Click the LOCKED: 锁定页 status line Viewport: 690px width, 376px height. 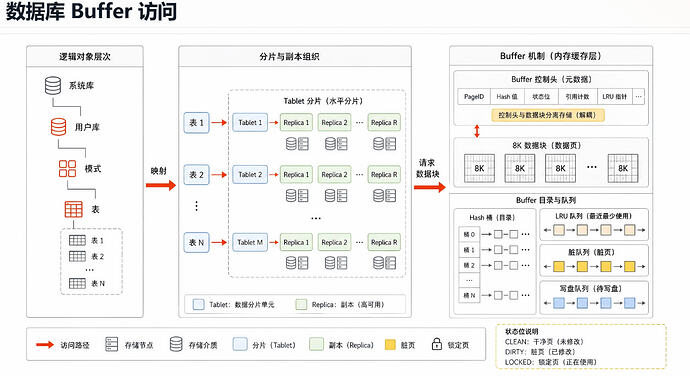coord(551,362)
